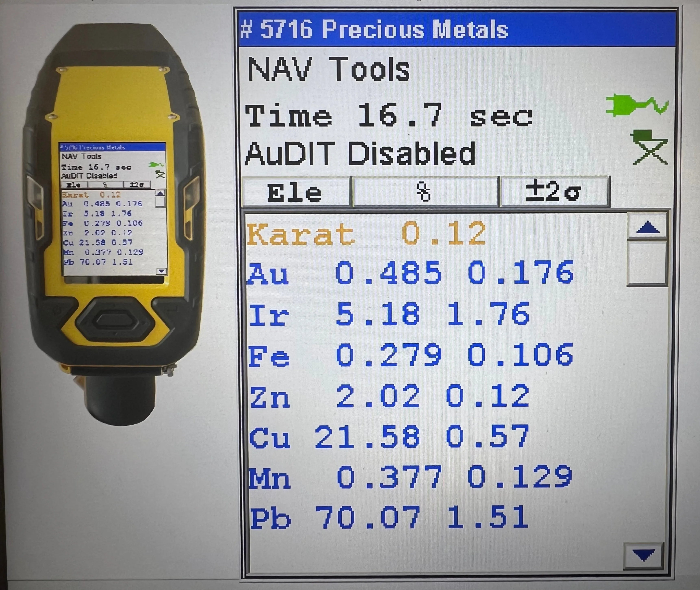Click the green power plug icon
Screen dimensions: 700x590
(x=637, y=105)
